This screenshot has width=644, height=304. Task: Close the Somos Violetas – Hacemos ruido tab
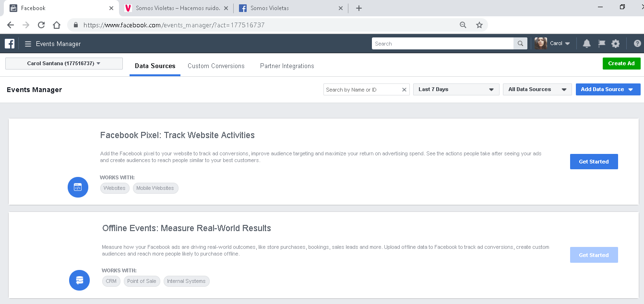coord(226,8)
